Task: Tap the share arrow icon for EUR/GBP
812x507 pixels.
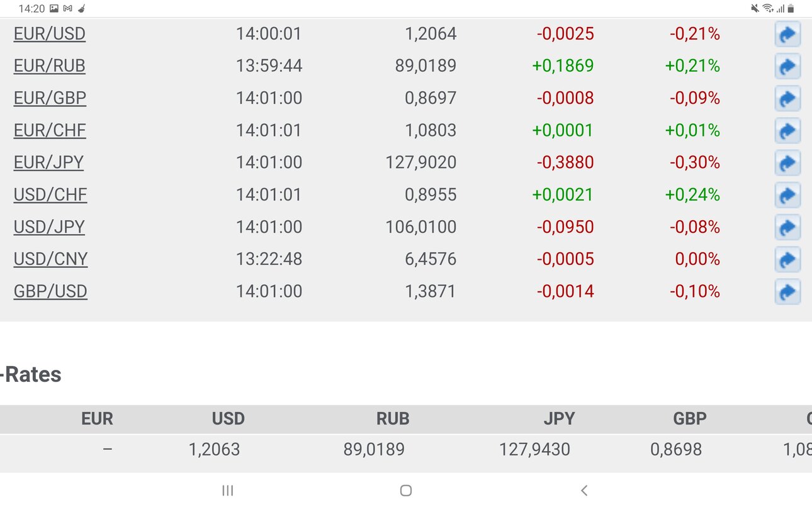Action: pos(787,98)
